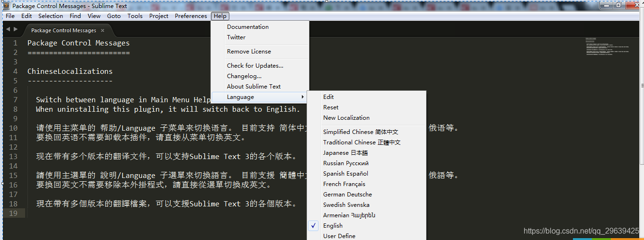Image resolution: width=644 pixels, height=240 pixels.
Task: Select the checked English language option
Action: [x=367, y=226]
